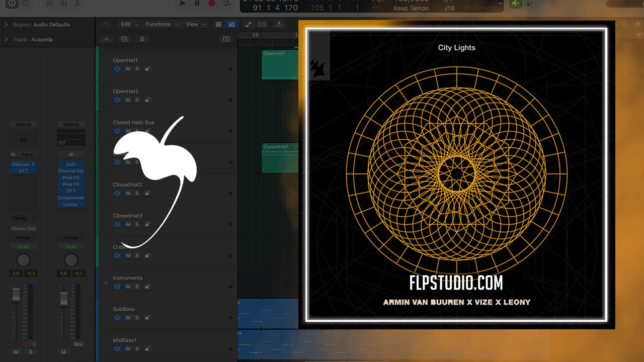Click bar 25 on the ruler
The image size is (644, 362).
tap(255, 35)
